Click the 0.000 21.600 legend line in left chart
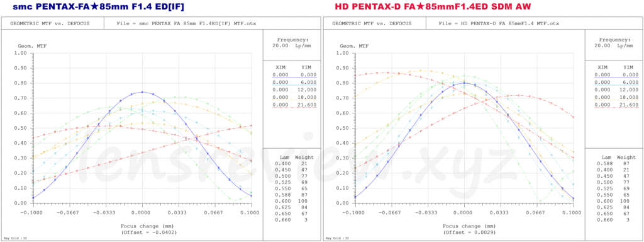Viewport: 644px width, 242px height. 294,105
